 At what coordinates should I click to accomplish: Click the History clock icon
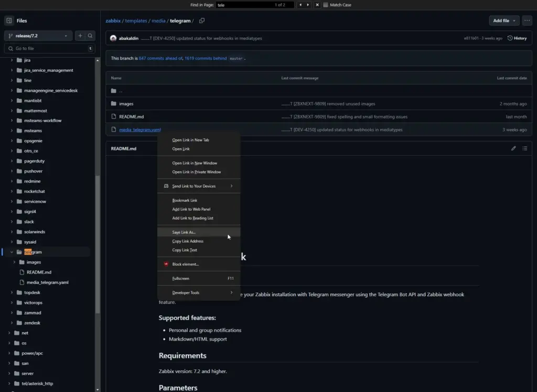(510, 38)
